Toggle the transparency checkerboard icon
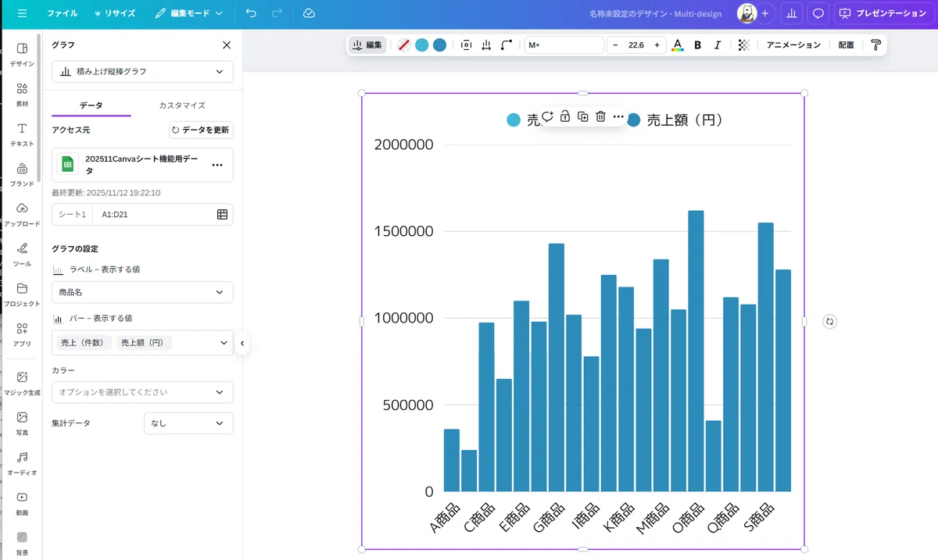 coord(743,45)
